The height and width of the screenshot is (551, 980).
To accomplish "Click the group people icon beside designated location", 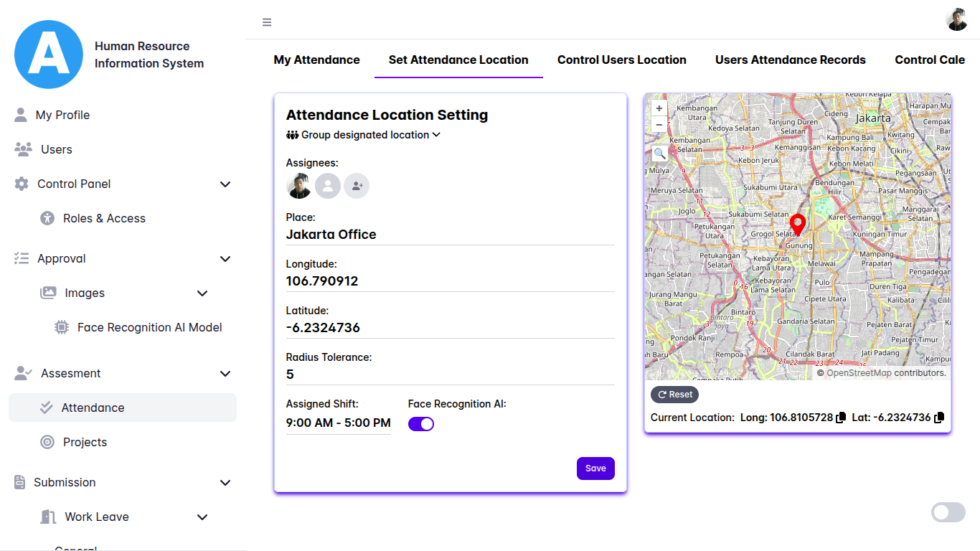I will tap(292, 135).
